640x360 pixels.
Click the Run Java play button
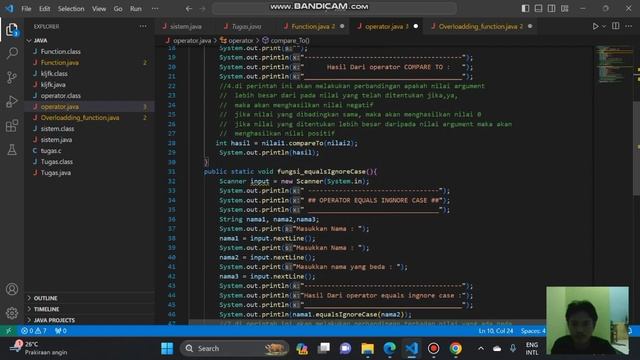(x=595, y=26)
